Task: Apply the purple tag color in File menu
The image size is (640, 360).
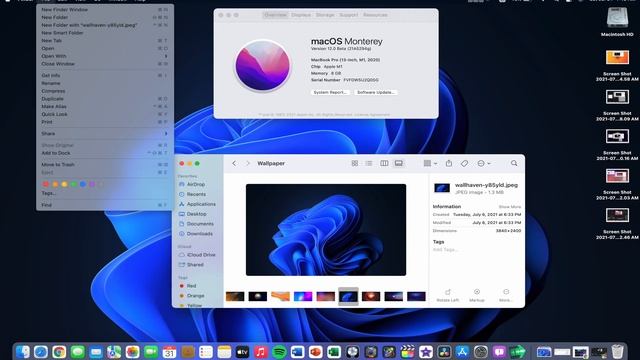Action: pos(92,184)
